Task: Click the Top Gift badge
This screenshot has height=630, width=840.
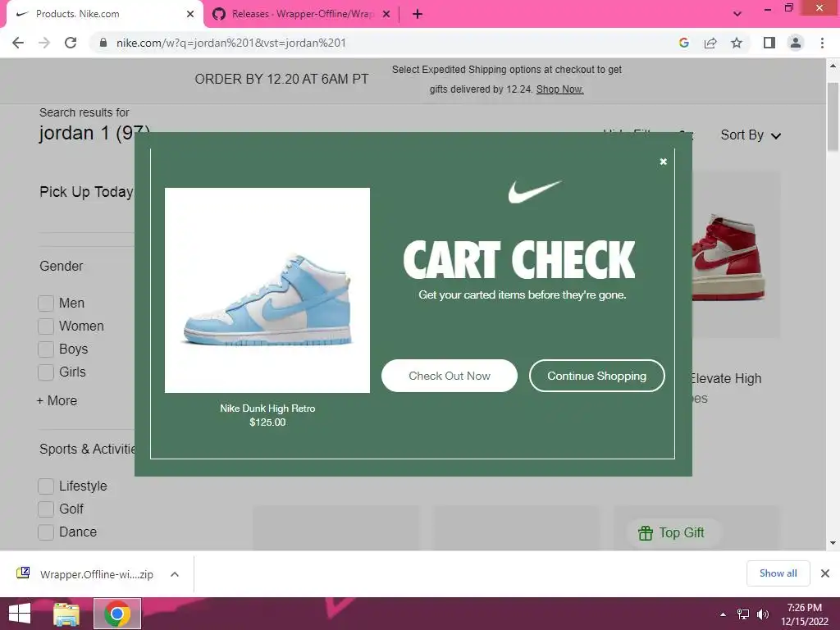Action: pos(673,533)
